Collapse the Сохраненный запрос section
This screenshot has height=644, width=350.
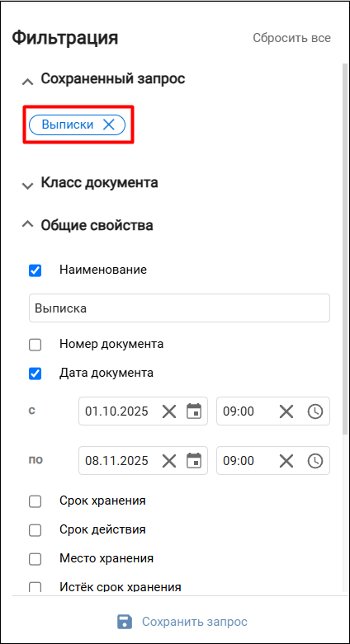coord(27,82)
